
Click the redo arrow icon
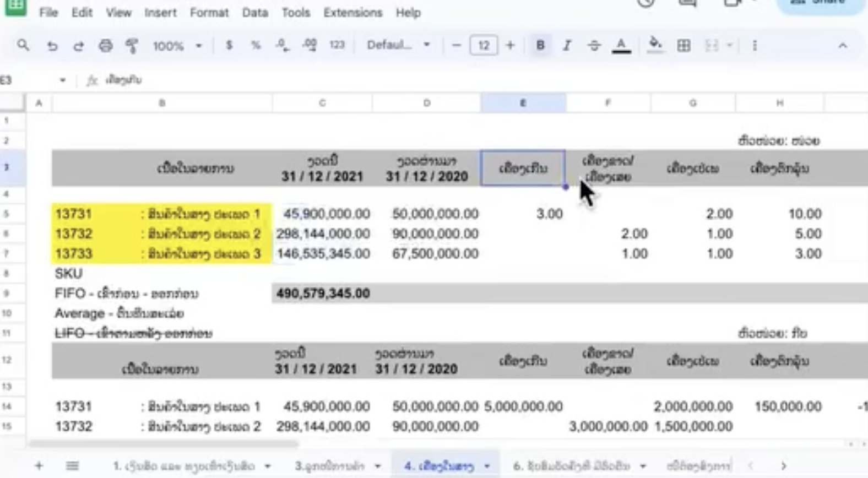coord(78,46)
